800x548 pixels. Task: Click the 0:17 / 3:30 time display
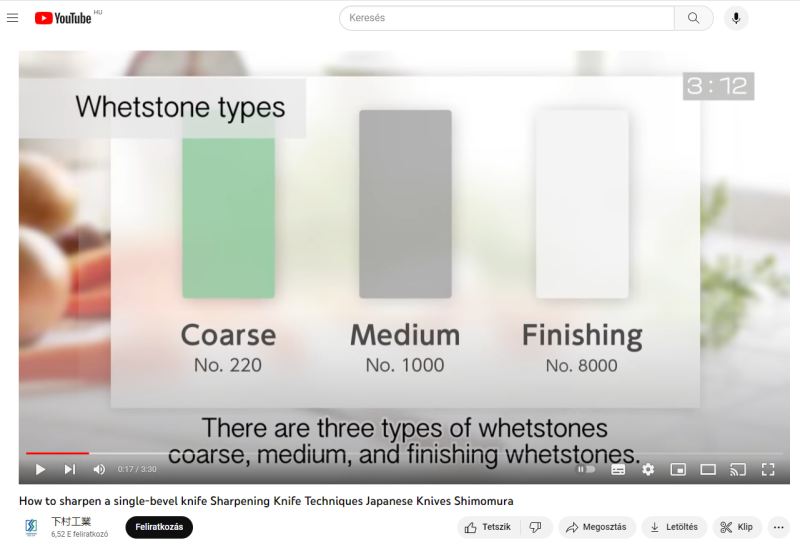137,469
